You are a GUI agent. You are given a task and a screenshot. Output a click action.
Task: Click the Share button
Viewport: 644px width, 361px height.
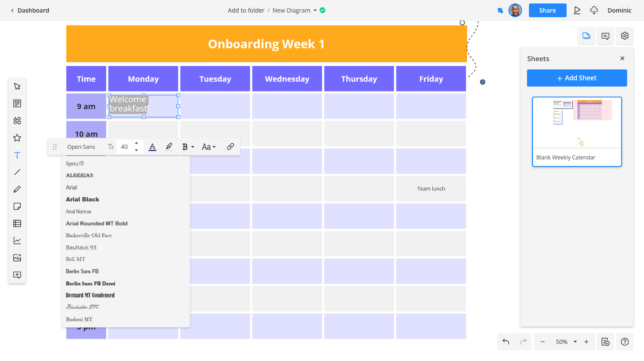(547, 10)
